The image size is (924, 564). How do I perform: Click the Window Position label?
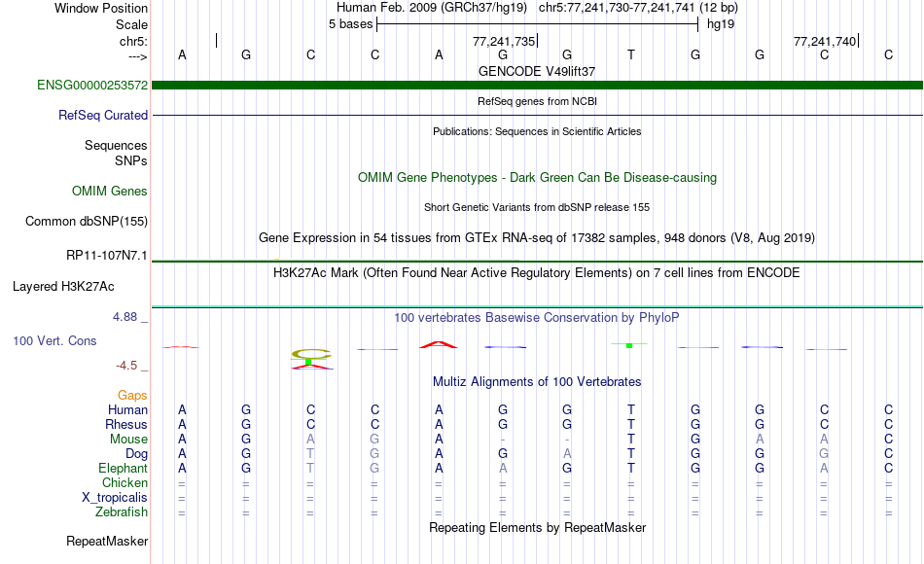coord(101,8)
